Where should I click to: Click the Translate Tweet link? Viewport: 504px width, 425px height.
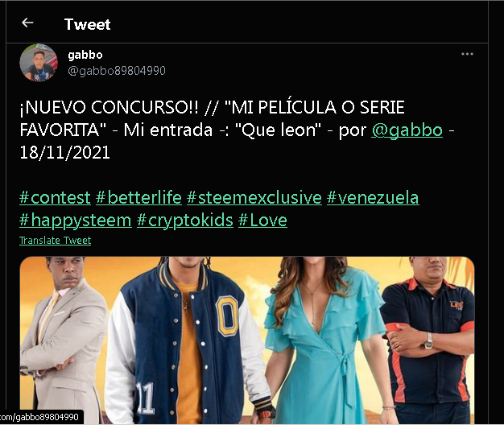(55, 241)
